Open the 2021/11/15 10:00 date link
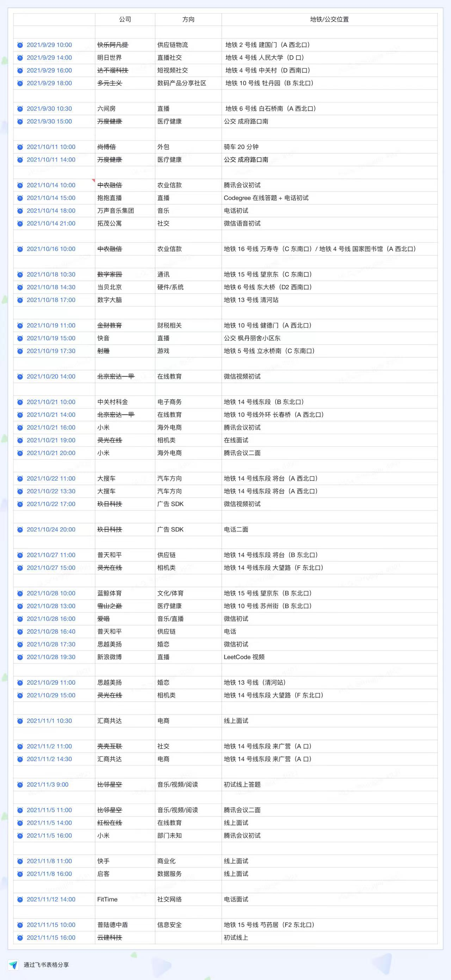Image resolution: width=451 pixels, height=980 pixels. click(51, 925)
